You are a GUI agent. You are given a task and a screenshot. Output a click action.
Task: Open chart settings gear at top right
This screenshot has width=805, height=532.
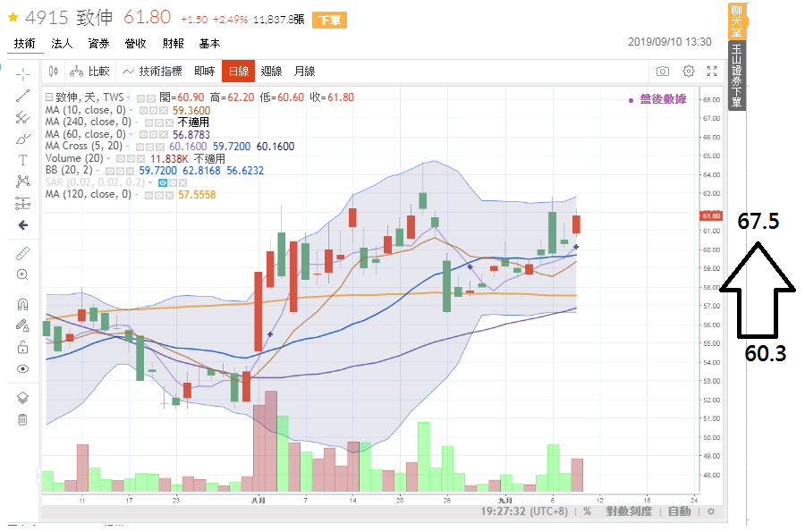(x=689, y=72)
